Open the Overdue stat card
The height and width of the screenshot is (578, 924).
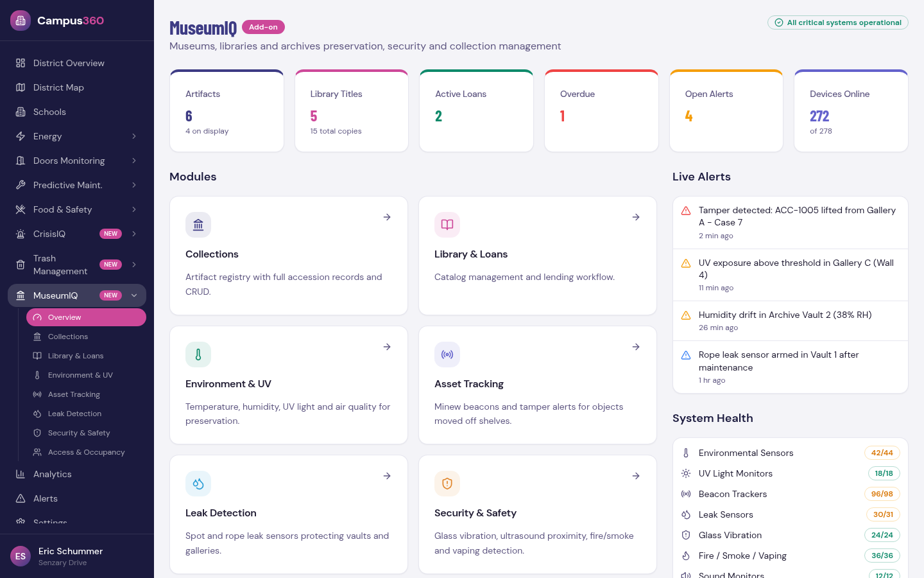pyautogui.click(x=601, y=110)
